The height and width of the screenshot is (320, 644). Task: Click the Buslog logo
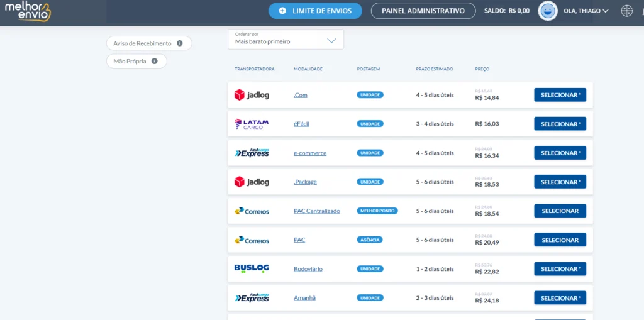[252, 268]
